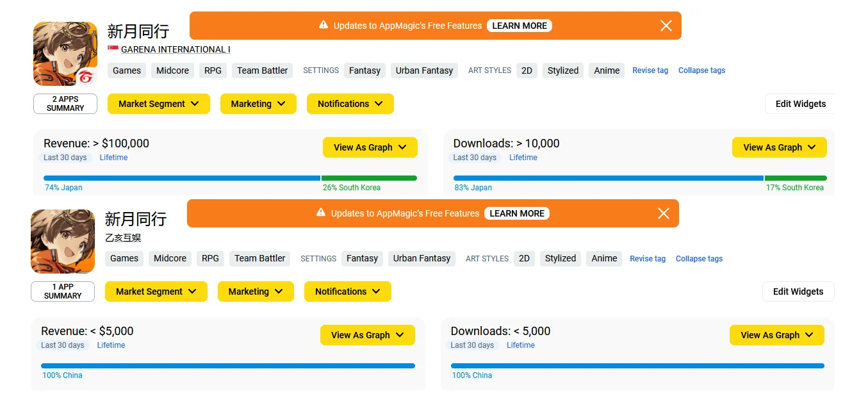
Task: Close the orange banner above GARENA INTERNATIONAL
Action: pos(666,26)
